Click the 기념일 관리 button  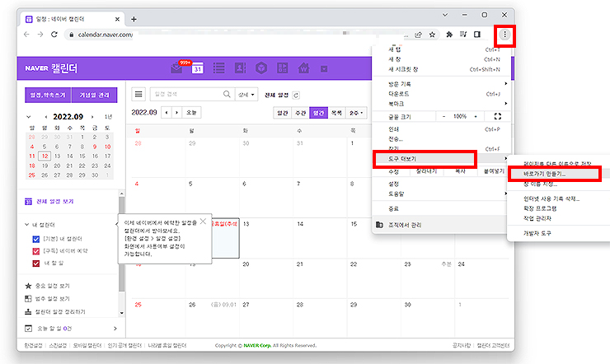(95, 96)
